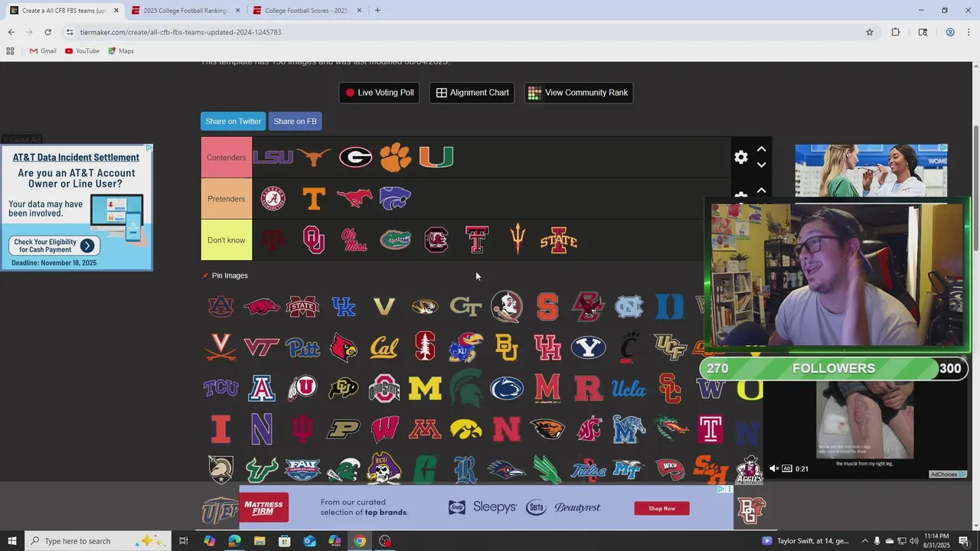Select the Tennessee T logo
980x551 pixels.
click(x=314, y=199)
